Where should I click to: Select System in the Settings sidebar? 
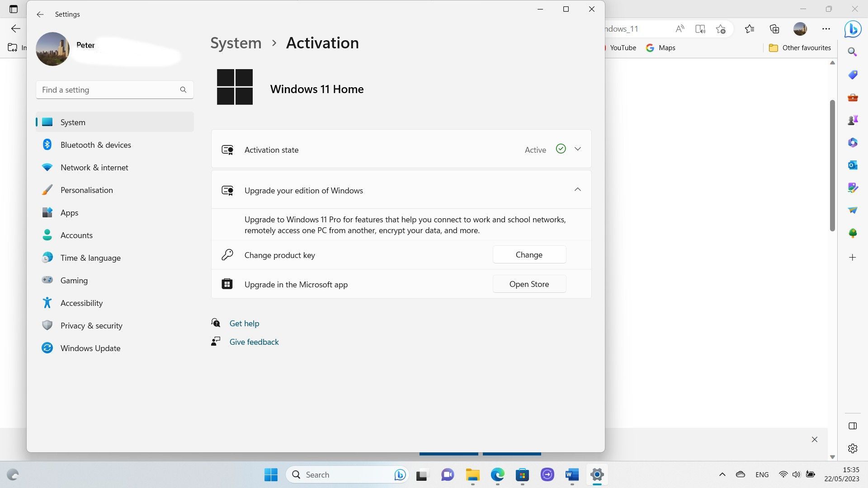[x=114, y=122]
